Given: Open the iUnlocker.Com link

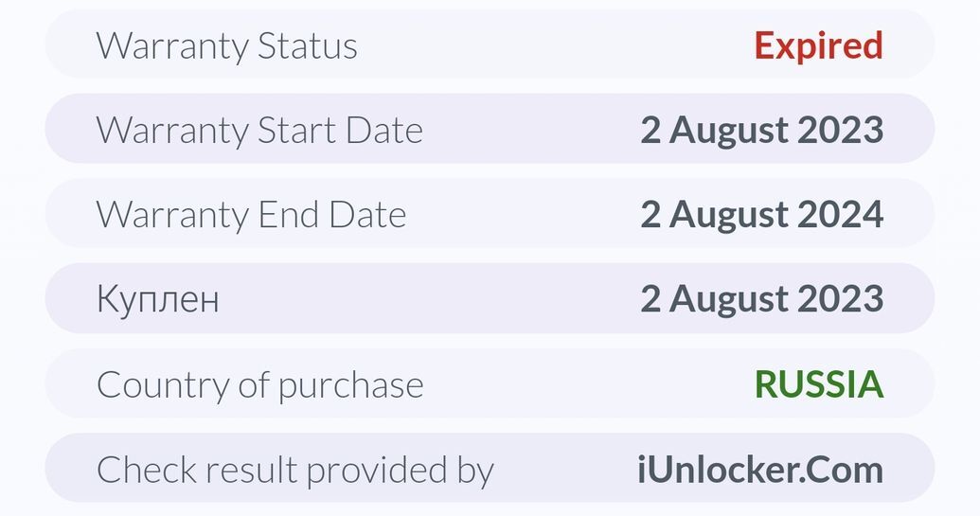Looking at the screenshot, I should point(759,470).
